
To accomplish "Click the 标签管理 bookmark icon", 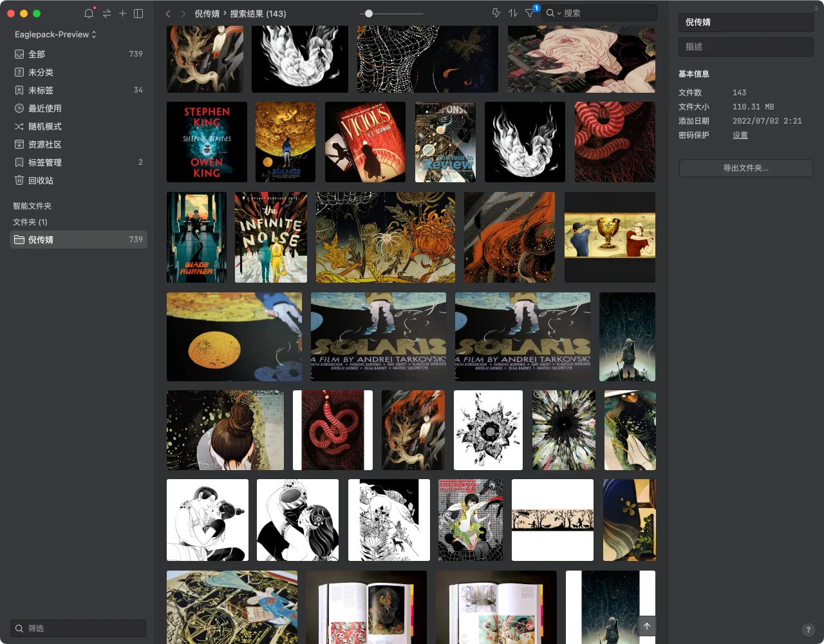I will 19,162.
